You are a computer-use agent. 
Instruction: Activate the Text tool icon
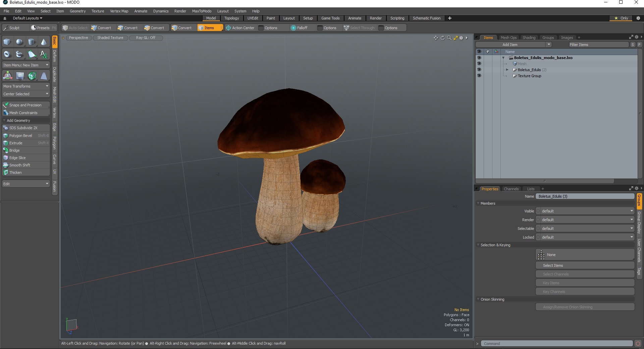point(44,54)
